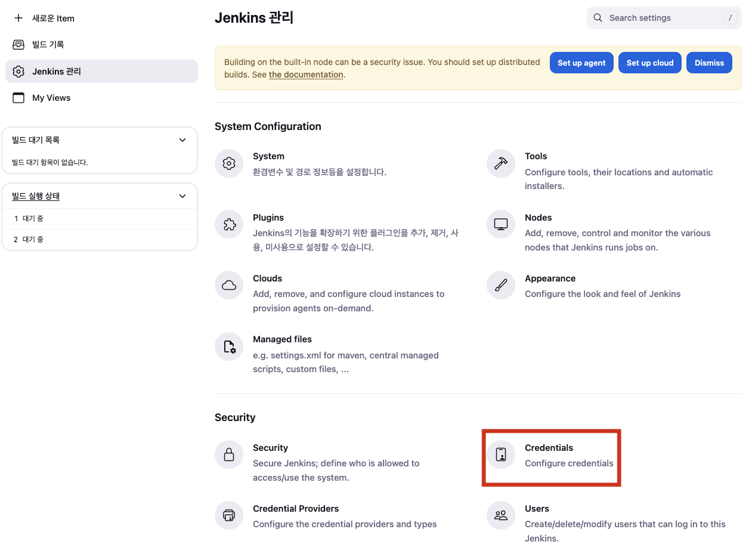Viewport: 752px width, 560px height.
Task: Click the Plugins puzzle piece icon
Action: click(229, 225)
